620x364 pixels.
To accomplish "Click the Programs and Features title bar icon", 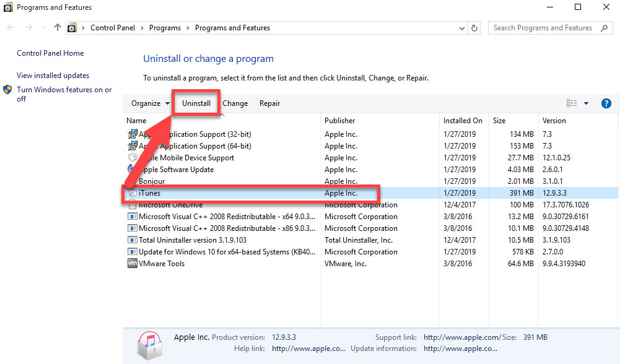I will (8, 7).
